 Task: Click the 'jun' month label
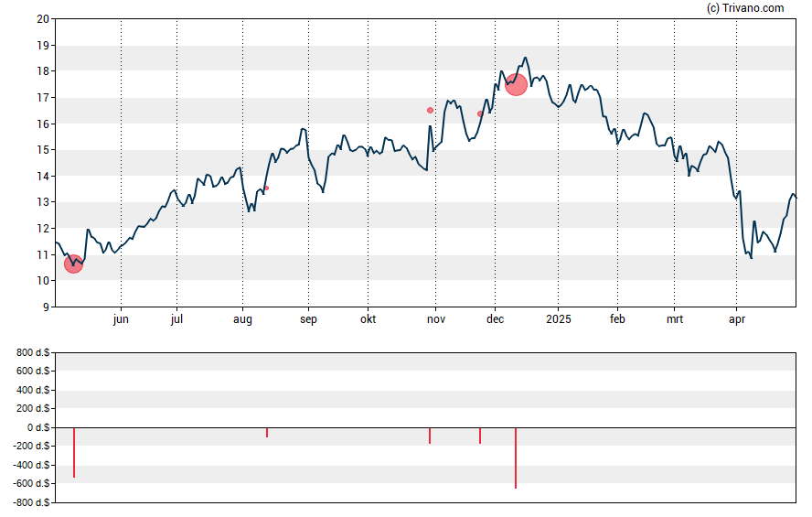tap(121, 319)
